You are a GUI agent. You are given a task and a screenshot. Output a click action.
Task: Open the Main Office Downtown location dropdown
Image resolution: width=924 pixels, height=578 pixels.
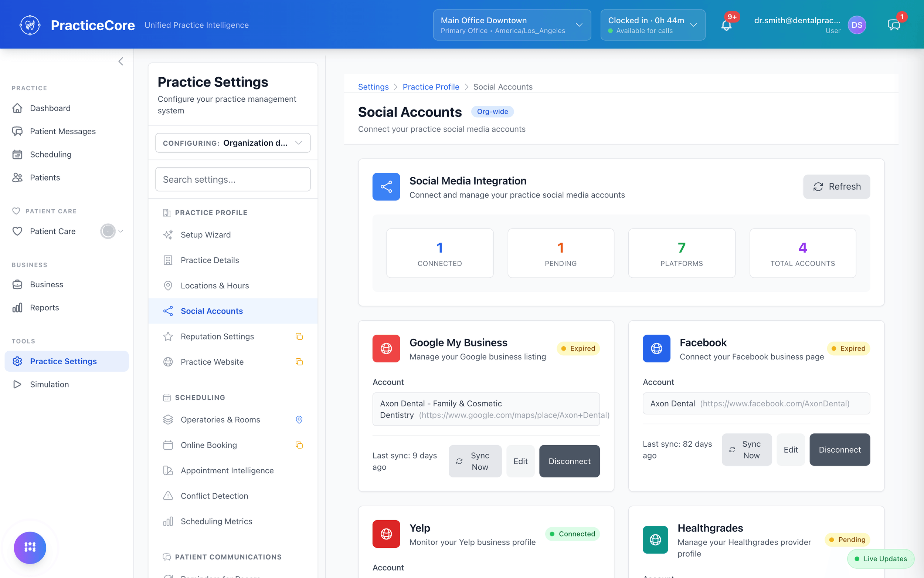512,25
